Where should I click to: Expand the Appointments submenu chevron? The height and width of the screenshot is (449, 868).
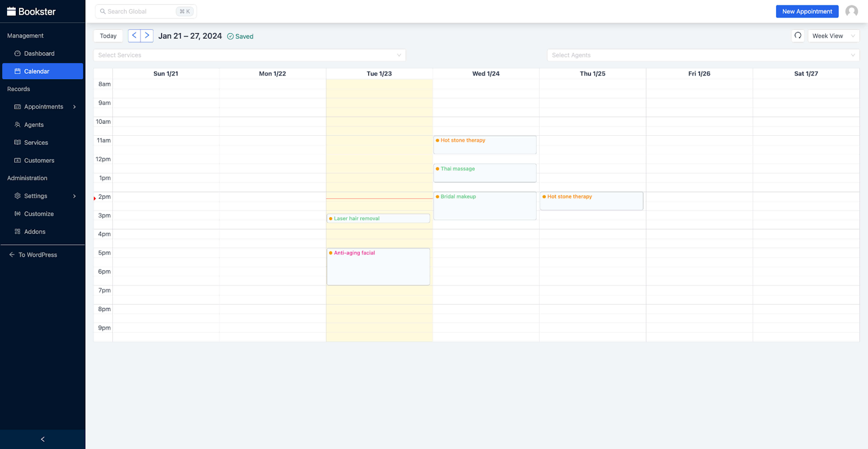click(74, 107)
